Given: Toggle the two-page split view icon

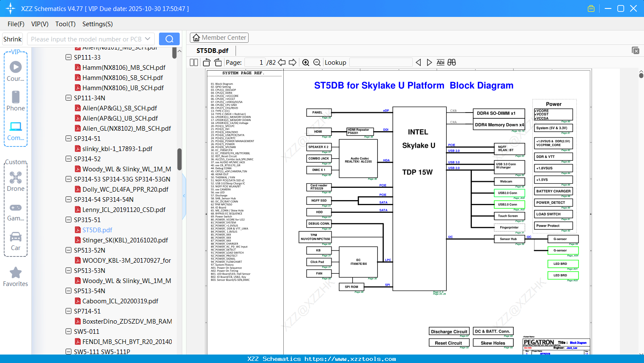Looking at the screenshot, I should [194, 63].
